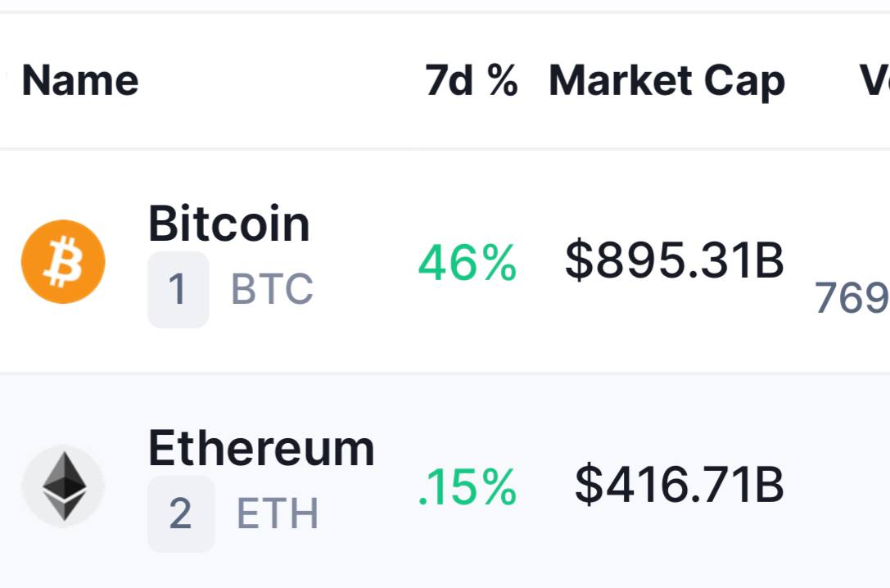Select the Bitcoin table row background
The height and width of the screenshot is (588, 890).
pyautogui.click(x=445, y=261)
